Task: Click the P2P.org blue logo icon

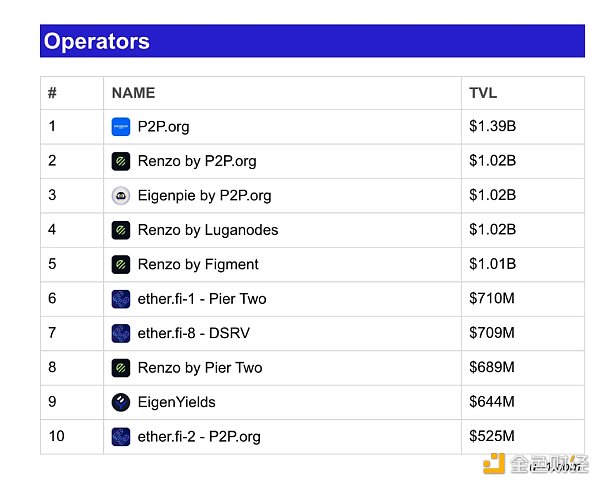Action: pos(121,127)
